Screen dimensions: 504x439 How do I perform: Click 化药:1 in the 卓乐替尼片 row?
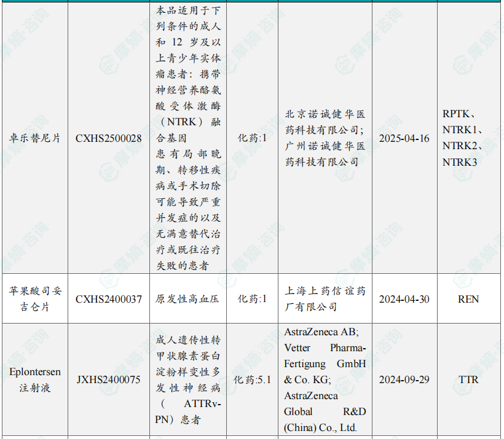point(252,138)
